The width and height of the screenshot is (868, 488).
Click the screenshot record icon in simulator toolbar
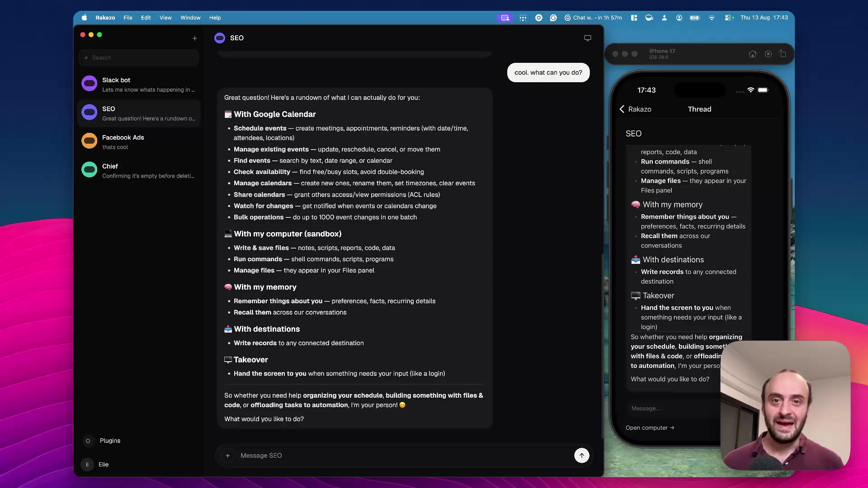pos(768,54)
